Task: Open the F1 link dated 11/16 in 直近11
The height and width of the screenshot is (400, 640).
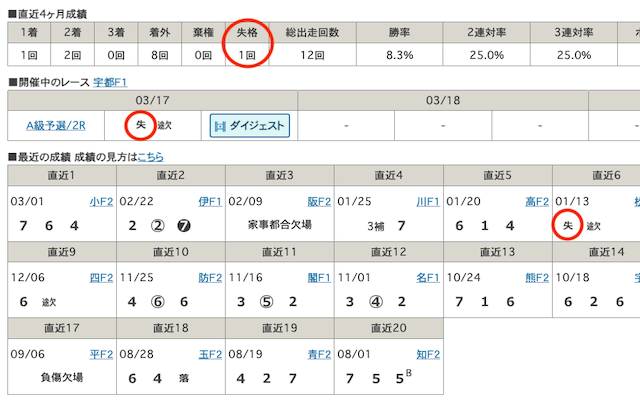Action: tap(319, 278)
